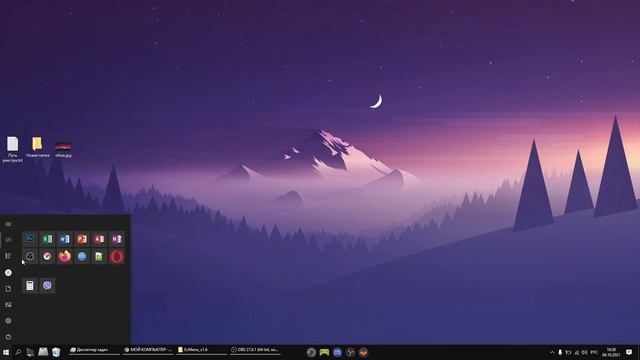The width and height of the screenshot is (640, 360).
Task: Open taskbar Search magnifier
Action: [x=18, y=352]
